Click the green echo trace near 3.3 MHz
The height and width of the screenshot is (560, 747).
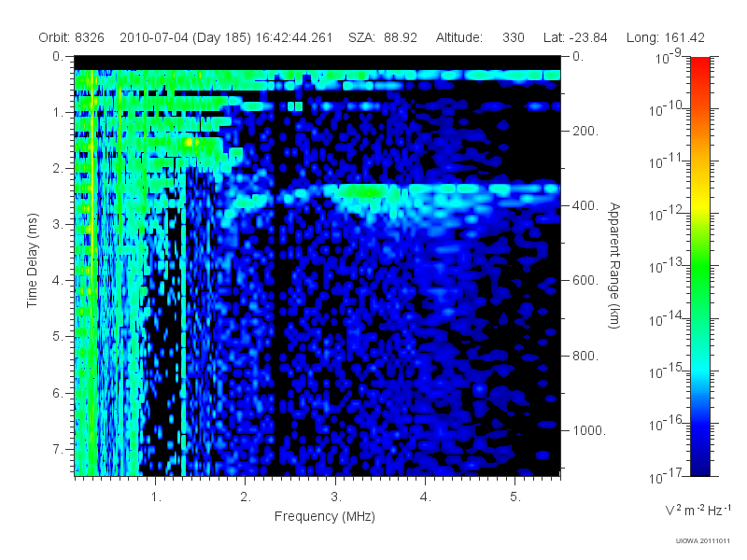[x=366, y=191]
